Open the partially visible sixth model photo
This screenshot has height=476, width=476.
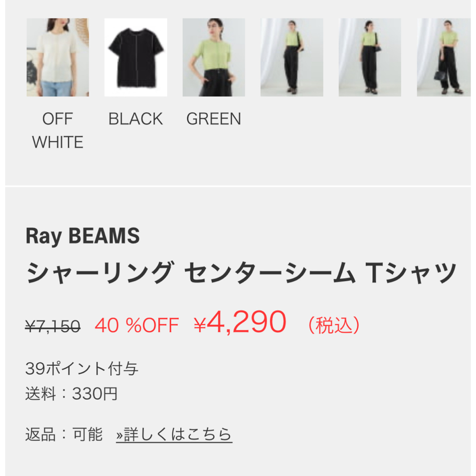(443, 57)
